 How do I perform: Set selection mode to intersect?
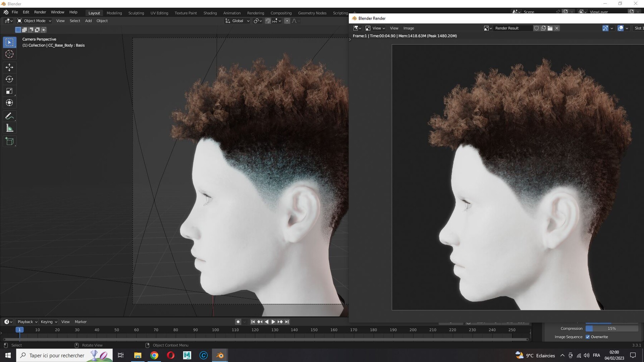coord(44,30)
